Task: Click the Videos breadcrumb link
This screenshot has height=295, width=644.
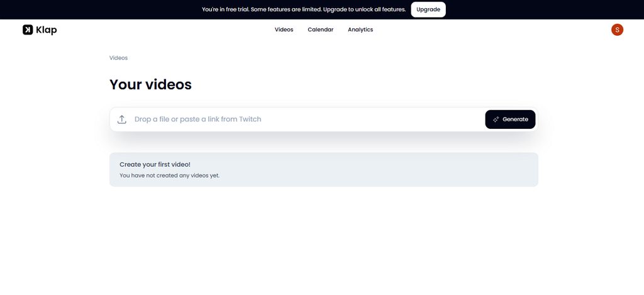Action: 118,58
